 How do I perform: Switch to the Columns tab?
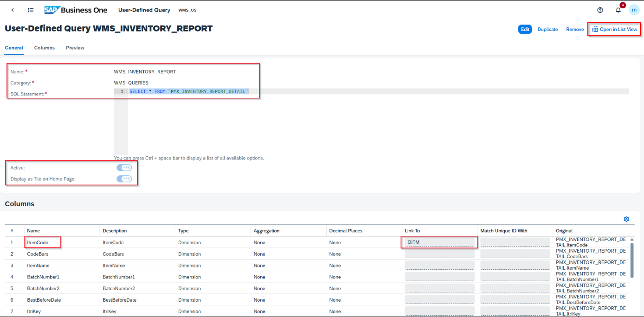(44, 47)
